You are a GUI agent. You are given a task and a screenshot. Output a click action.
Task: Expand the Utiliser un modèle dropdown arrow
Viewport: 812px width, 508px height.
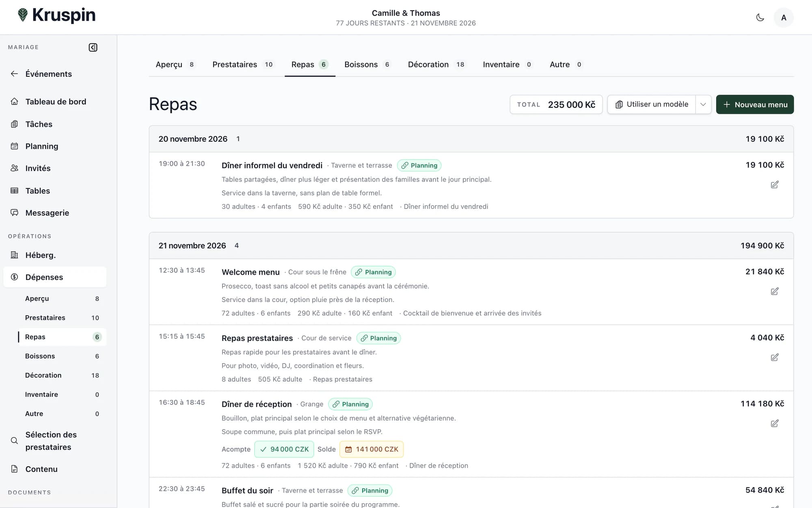tap(703, 104)
